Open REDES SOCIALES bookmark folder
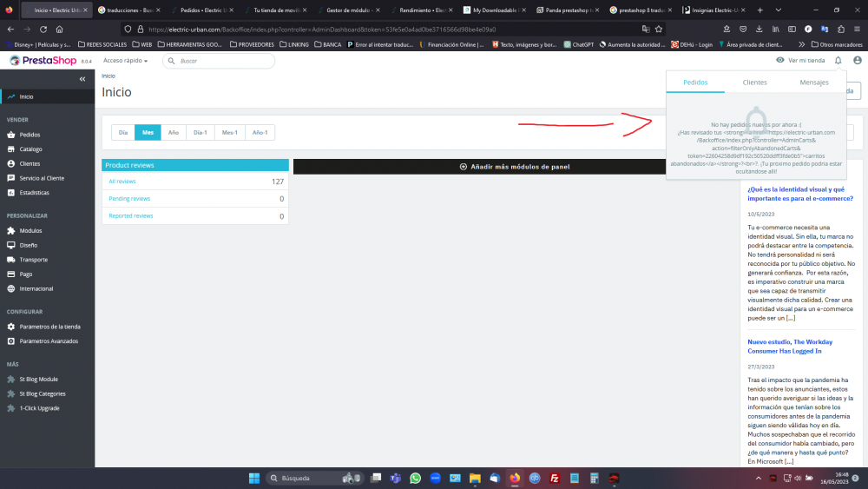 [102, 44]
